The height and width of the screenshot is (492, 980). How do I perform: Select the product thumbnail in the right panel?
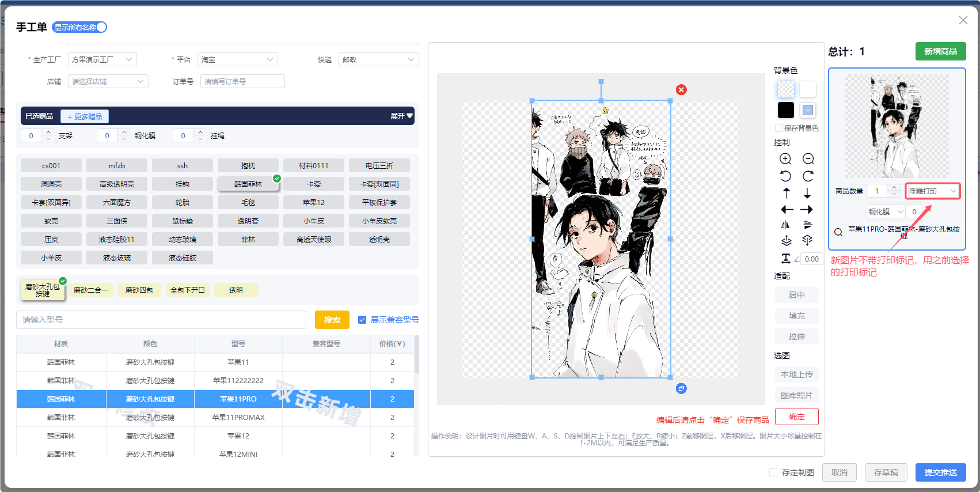coord(897,126)
